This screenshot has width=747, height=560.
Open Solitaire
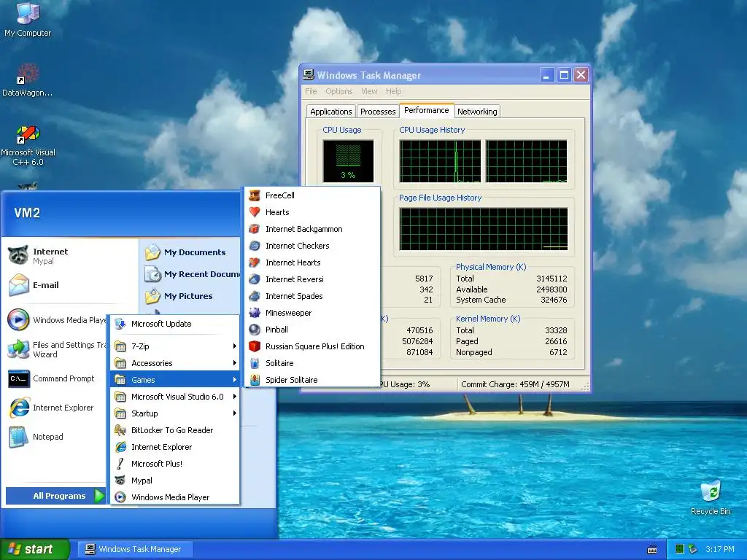312,363
